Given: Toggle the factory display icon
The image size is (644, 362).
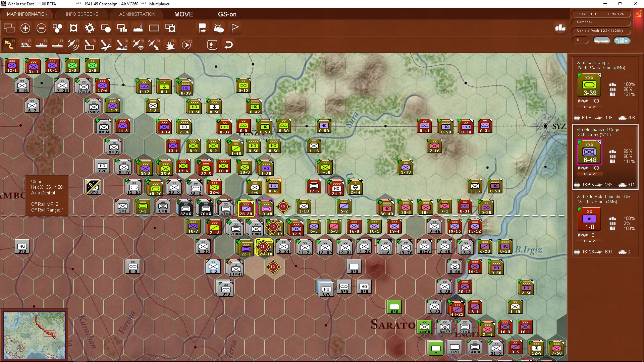Looking at the screenshot, I should point(138,28).
